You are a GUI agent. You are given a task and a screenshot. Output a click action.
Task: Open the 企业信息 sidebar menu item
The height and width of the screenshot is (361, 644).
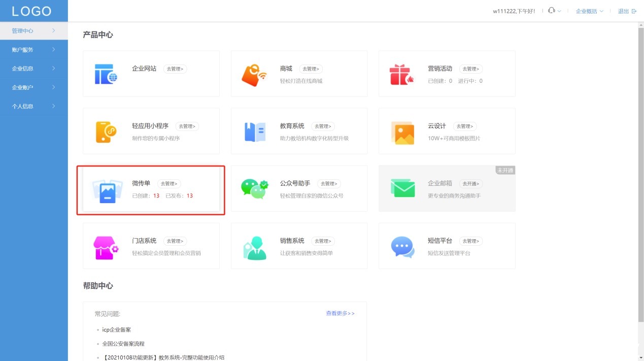23,68
